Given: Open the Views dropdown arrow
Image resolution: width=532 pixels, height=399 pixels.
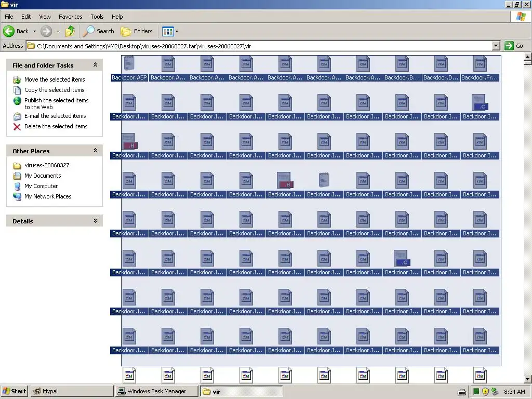Looking at the screenshot, I should tap(177, 32).
